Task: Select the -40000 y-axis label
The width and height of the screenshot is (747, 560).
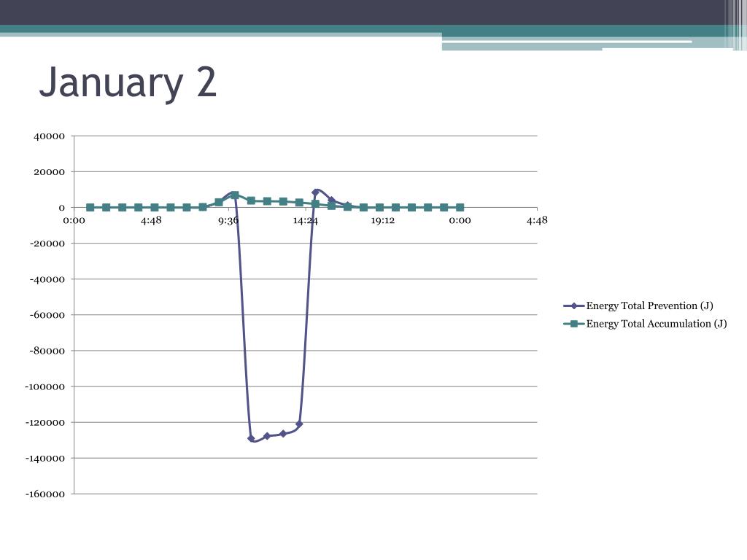Action: click(x=47, y=279)
